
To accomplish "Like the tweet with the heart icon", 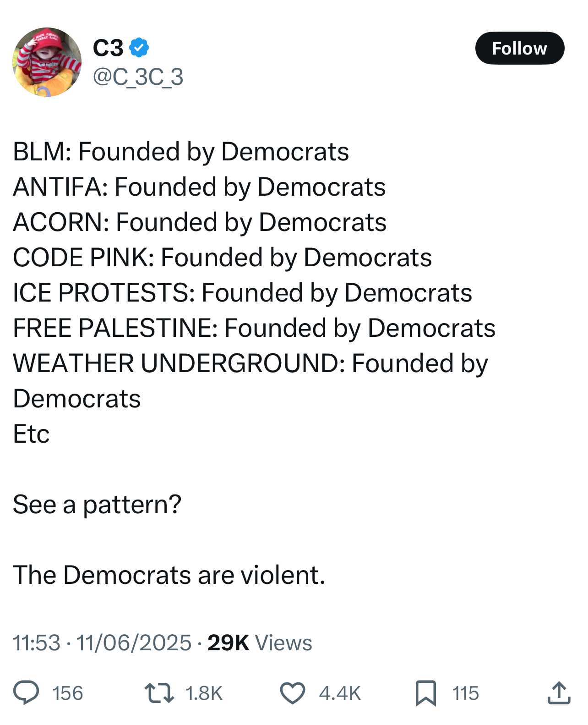I will pyautogui.click(x=292, y=693).
